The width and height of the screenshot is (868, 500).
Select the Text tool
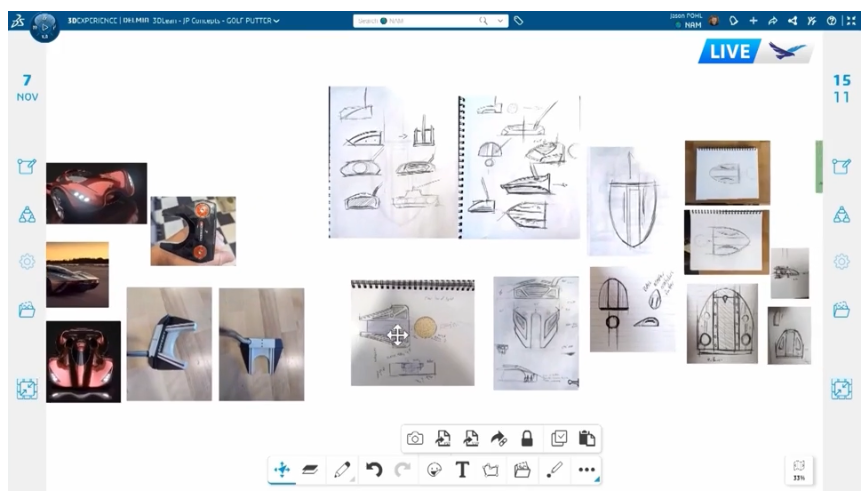click(462, 470)
